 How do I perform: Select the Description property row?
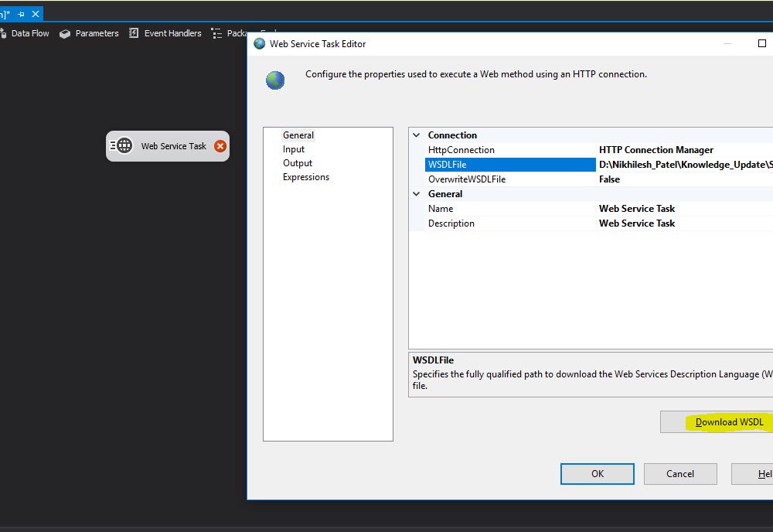[x=599, y=223]
